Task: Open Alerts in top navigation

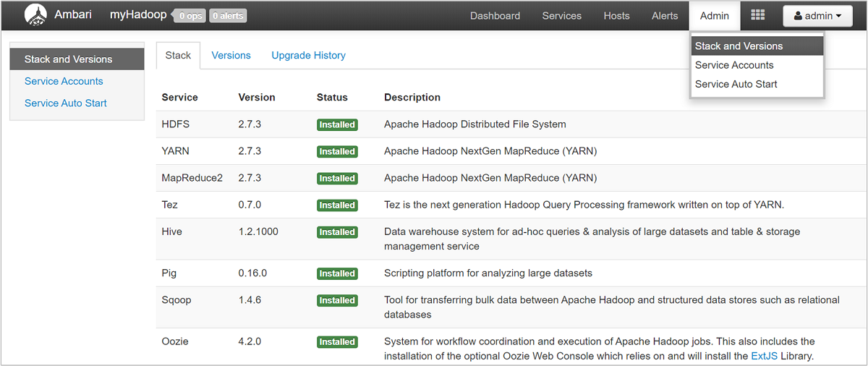Action: coord(664,16)
